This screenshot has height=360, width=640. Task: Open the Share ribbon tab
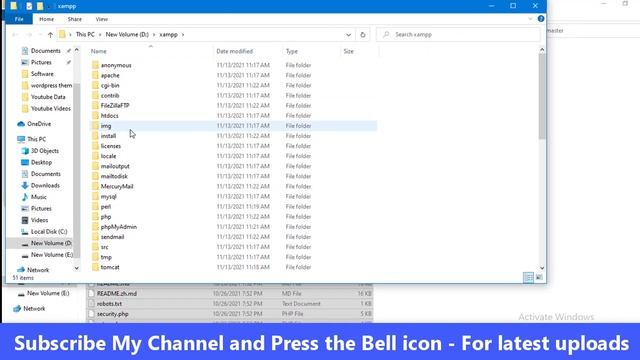(x=75, y=19)
